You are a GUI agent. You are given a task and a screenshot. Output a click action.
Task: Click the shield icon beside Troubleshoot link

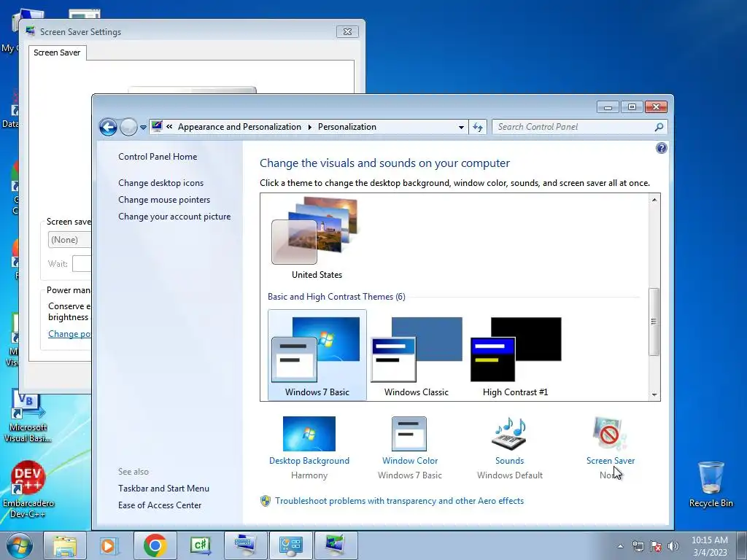pyautogui.click(x=266, y=501)
